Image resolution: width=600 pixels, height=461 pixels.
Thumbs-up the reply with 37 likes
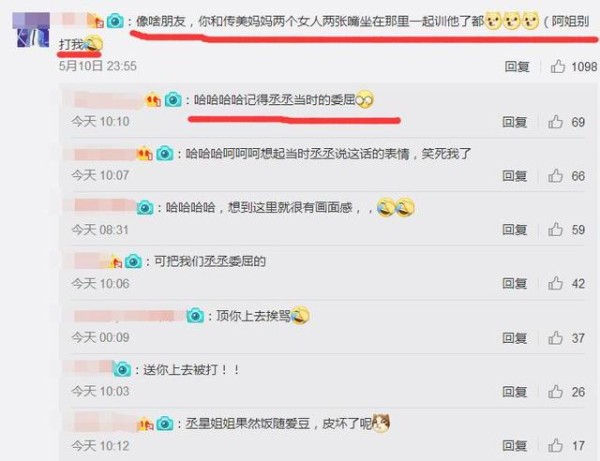click(x=555, y=338)
